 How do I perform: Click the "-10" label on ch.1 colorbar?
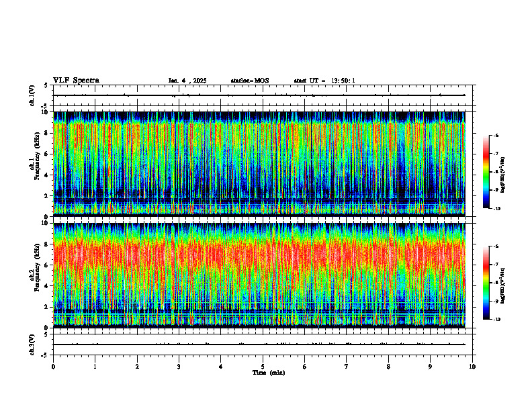tap(497, 209)
